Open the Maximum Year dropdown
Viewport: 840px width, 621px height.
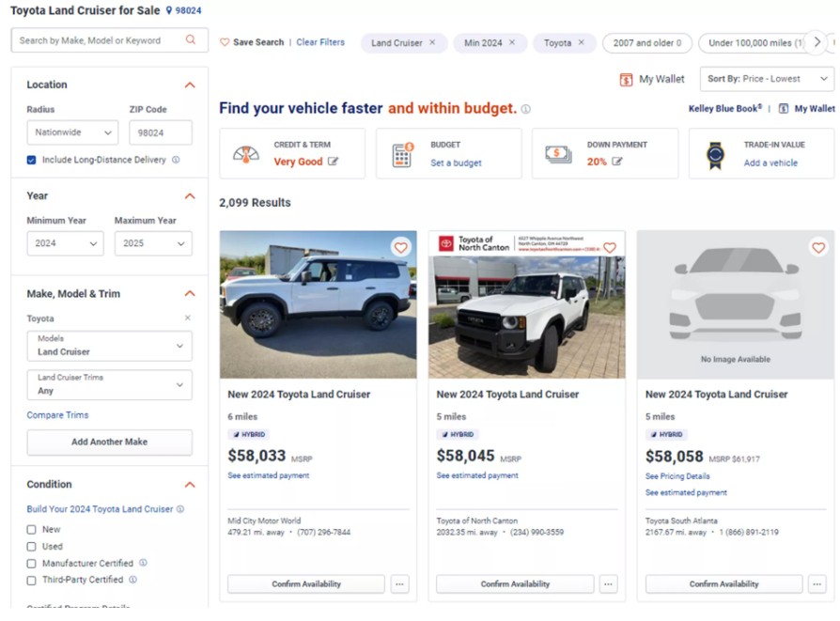[153, 243]
